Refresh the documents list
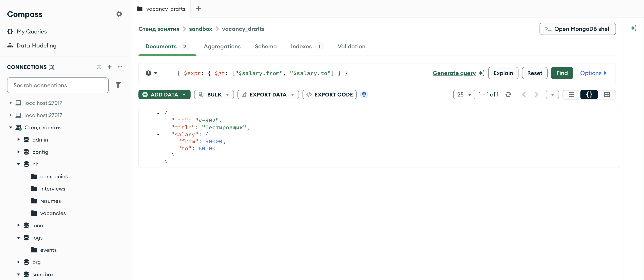 [508, 94]
